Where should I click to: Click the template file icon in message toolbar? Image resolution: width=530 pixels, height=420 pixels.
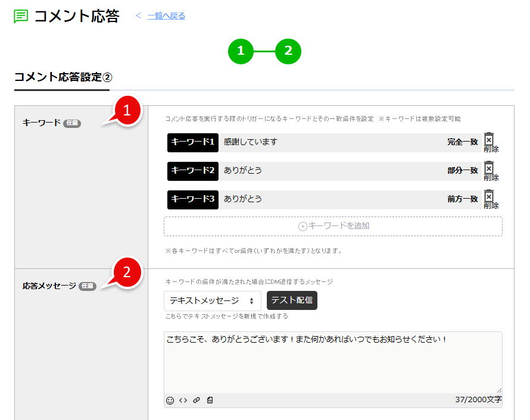pyautogui.click(x=210, y=400)
